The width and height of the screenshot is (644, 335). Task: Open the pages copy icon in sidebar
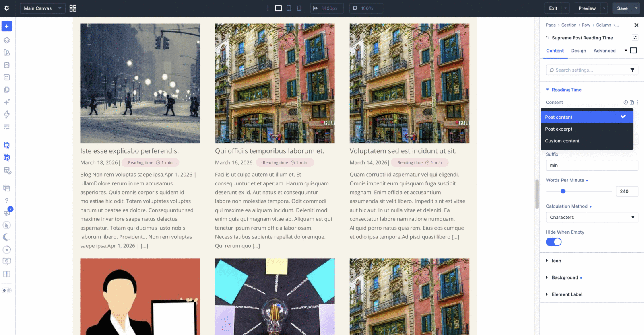pyautogui.click(x=7, y=90)
